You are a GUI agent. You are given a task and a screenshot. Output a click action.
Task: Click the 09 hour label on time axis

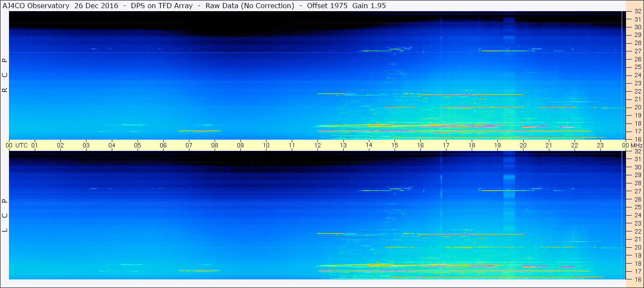point(240,145)
